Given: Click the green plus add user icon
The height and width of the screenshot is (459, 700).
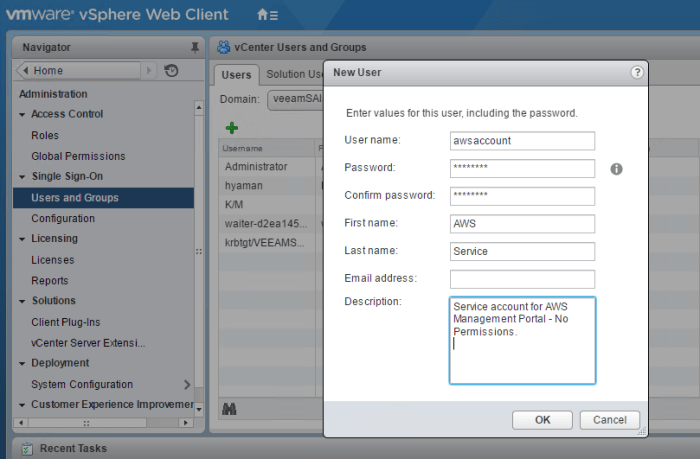Looking at the screenshot, I should coord(232,128).
